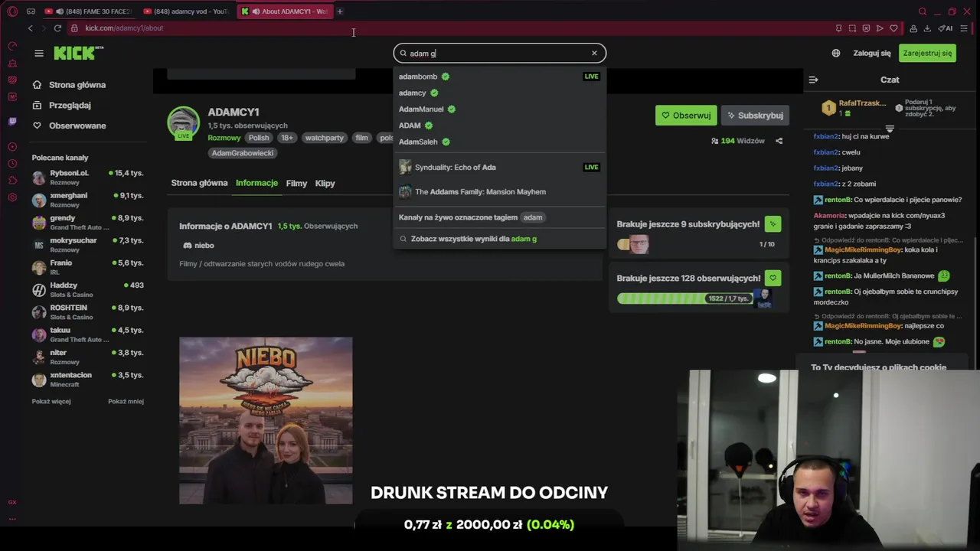
Task: Expand recommended channels with Pokaż więcej
Action: (x=51, y=401)
